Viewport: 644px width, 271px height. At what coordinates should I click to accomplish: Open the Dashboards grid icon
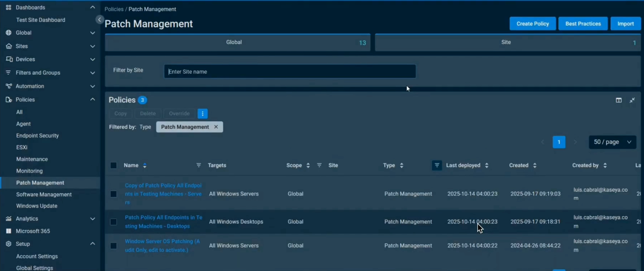tap(8, 7)
